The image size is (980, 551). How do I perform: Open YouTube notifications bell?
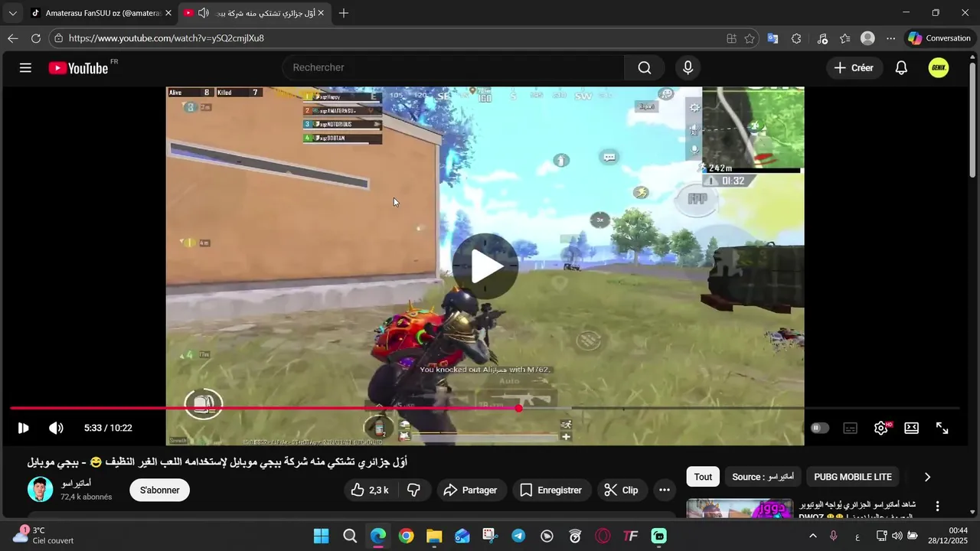click(x=901, y=67)
